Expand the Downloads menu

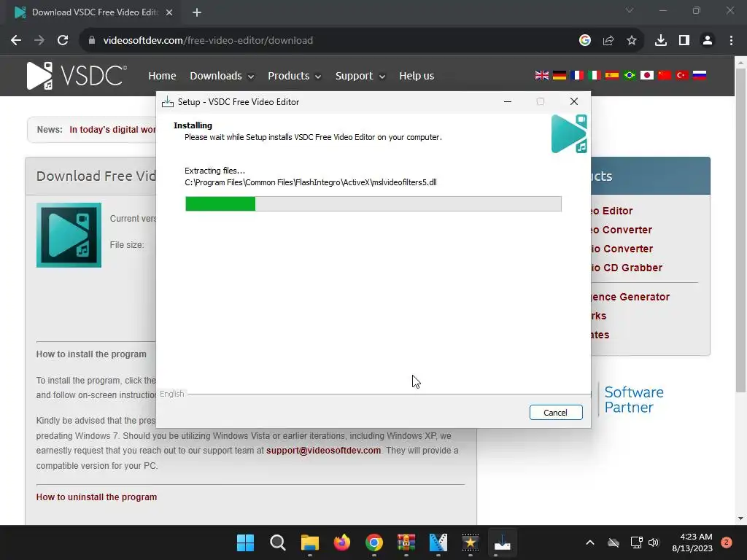click(222, 76)
